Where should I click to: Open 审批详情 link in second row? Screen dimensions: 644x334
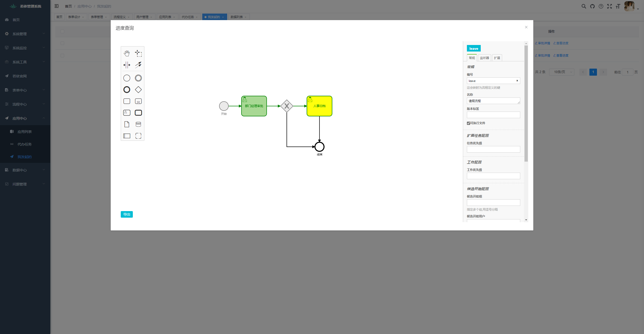(x=542, y=56)
